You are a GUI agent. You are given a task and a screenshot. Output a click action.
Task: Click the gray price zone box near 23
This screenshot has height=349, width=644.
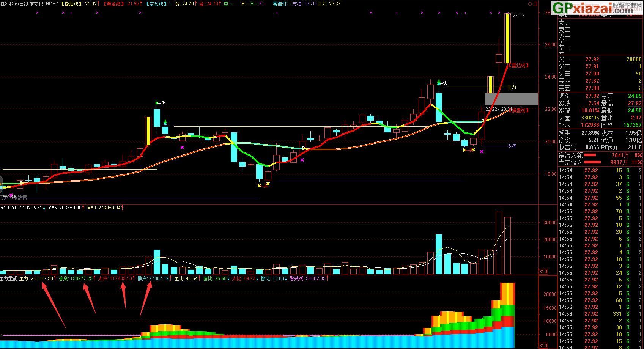[511, 99]
